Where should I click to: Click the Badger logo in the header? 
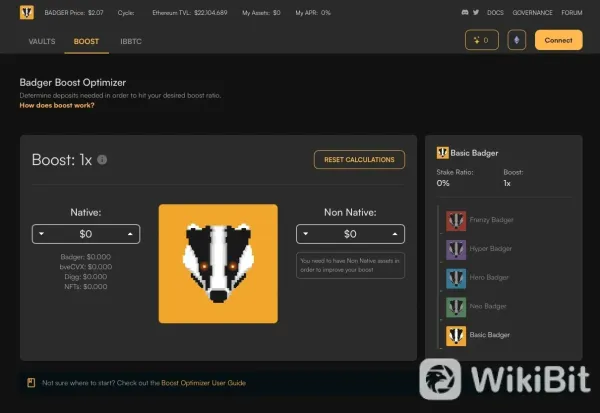coord(27,12)
